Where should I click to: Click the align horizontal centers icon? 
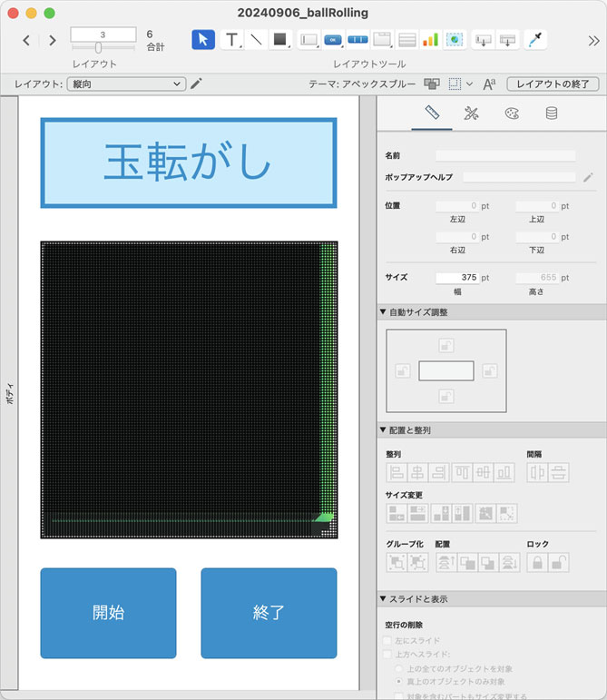417,472
